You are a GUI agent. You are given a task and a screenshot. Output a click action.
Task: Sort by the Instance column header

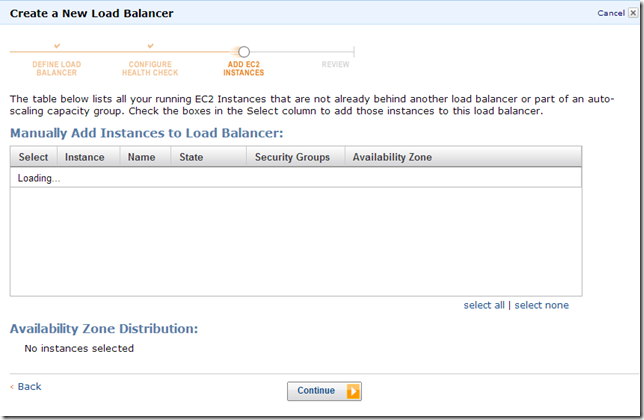pyautogui.click(x=88, y=157)
